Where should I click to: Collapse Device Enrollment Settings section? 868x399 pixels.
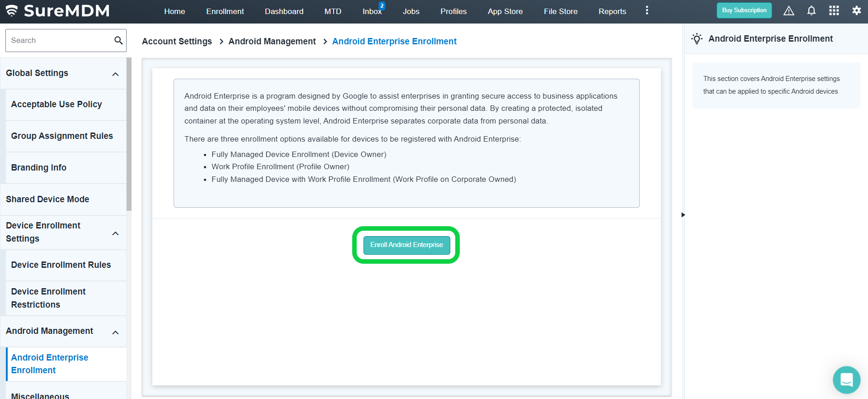point(115,233)
